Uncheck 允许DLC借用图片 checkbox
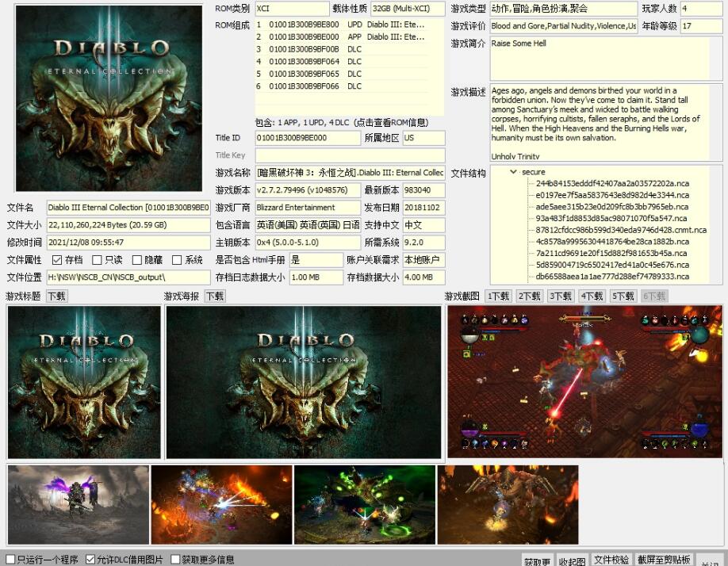 tap(90, 560)
